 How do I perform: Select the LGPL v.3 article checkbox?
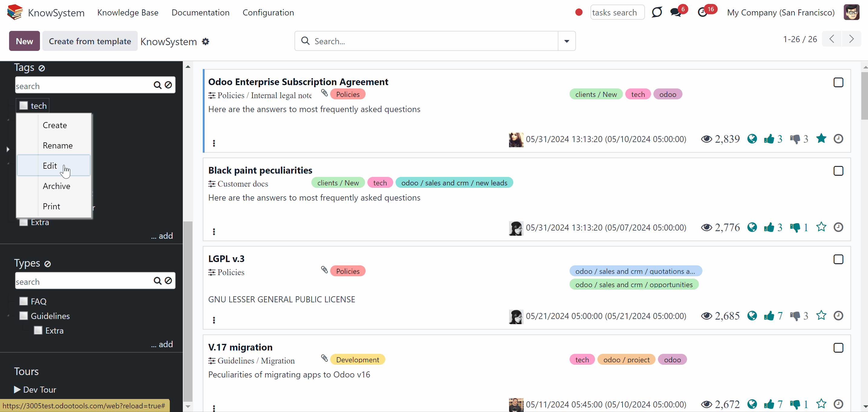point(838,259)
